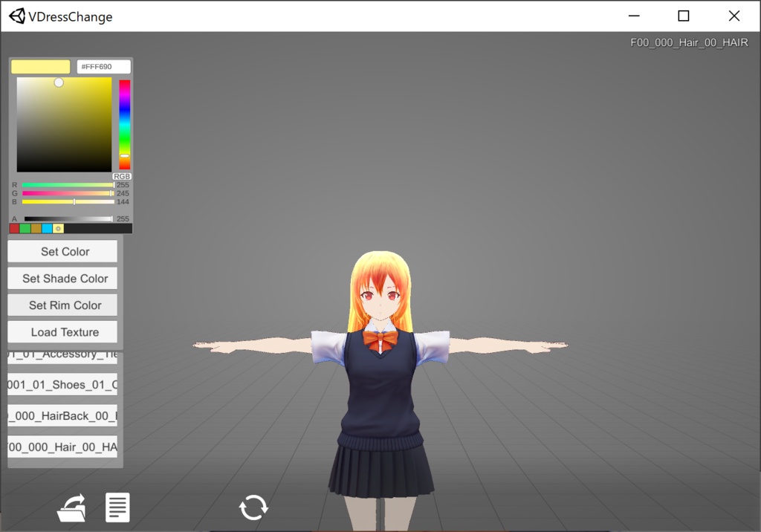Open the text log panel icon
Image resolution: width=761 pixels, height=532 pixels.
click(117, 507)
